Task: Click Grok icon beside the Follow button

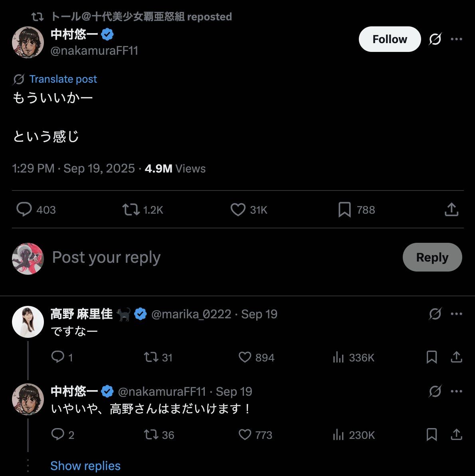Action: coord(435,39)
